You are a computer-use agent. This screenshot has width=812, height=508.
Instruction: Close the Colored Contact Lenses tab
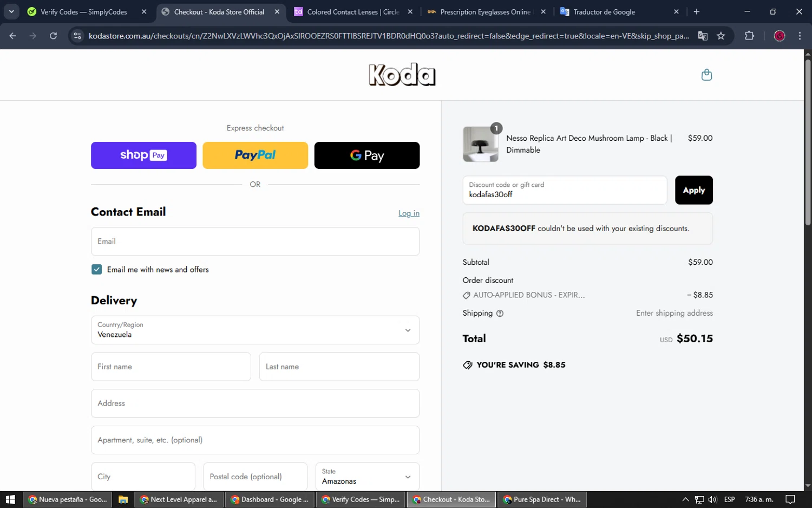pos(410,11)
